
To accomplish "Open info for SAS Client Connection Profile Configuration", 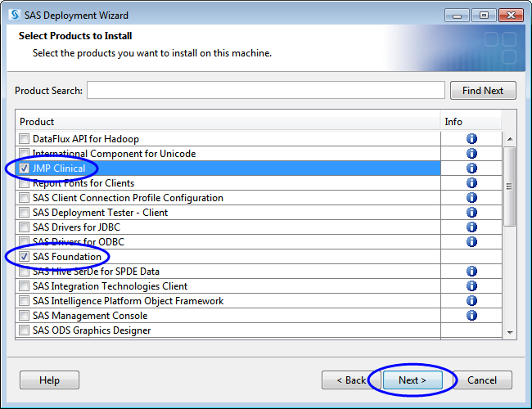I will pos(471,198).
